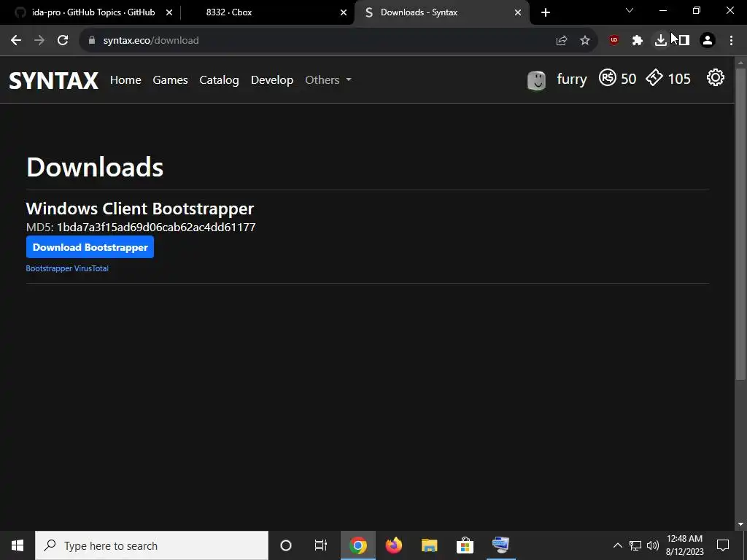Open Task View on the taskbar

pos(321,545)
